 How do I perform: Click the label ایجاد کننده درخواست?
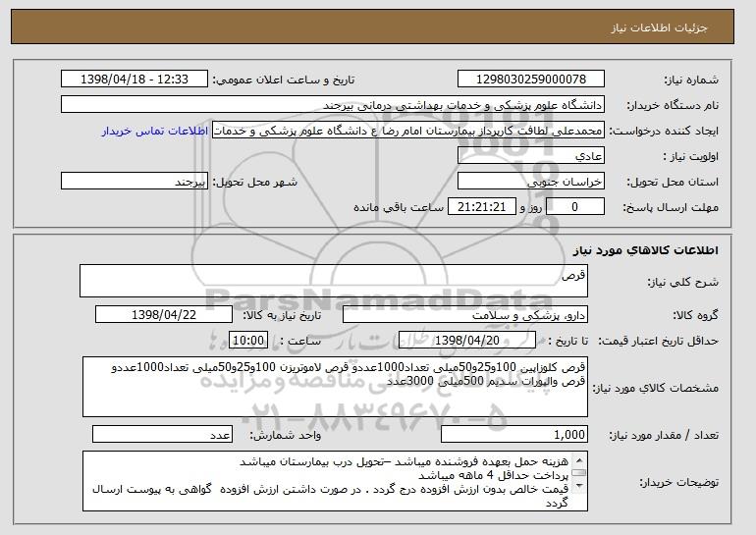tap(664, 131)
